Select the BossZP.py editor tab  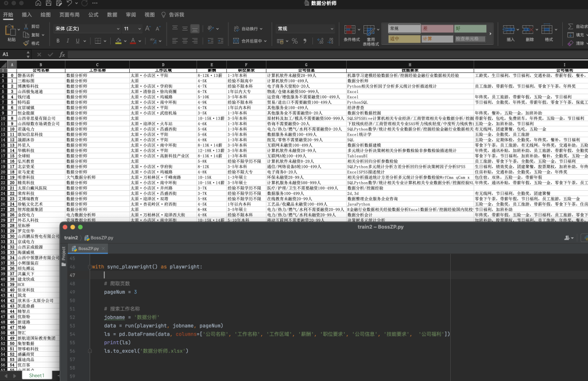[88, 248]
